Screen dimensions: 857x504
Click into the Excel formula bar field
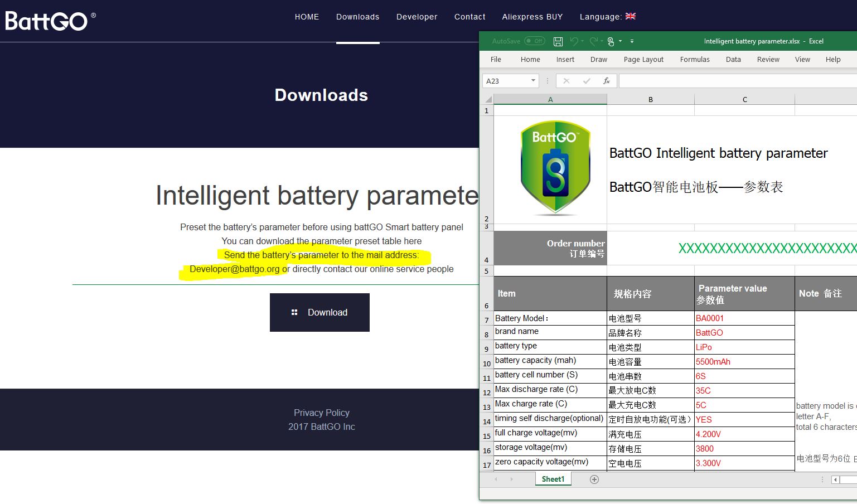738,81
